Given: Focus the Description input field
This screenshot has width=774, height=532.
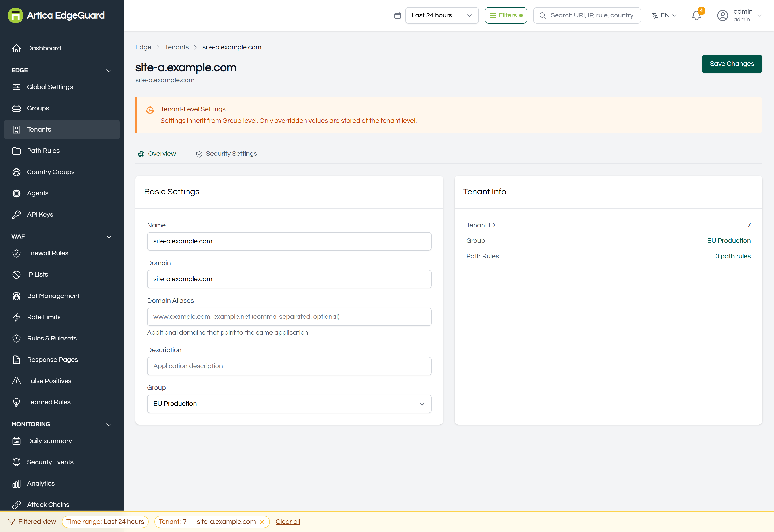Looking at the screenshot, I should pos(289,366).
